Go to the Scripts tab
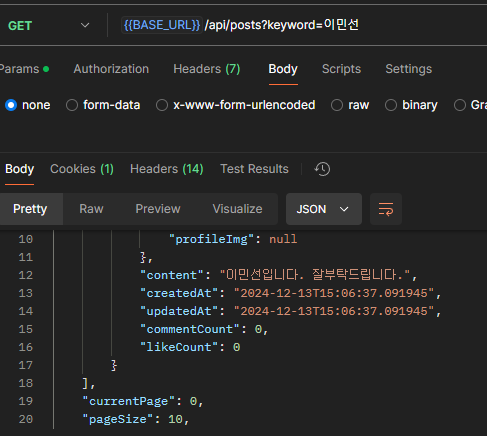This screenshot has width=487, height=436. [341, 69]
